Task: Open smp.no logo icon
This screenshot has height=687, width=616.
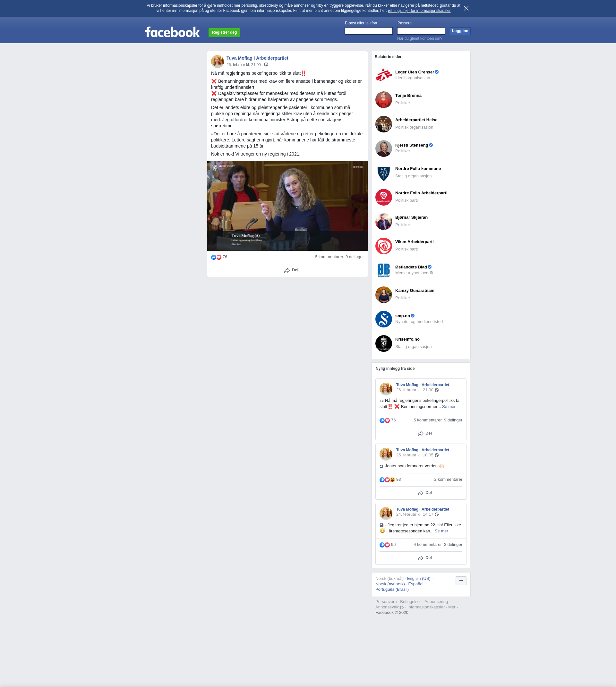Action: (383, 319)
